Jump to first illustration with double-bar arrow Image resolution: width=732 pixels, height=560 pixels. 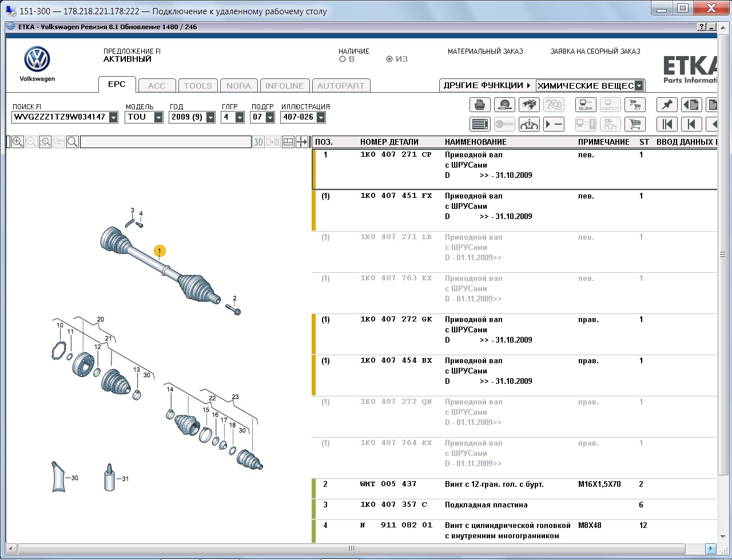point(667,124)
